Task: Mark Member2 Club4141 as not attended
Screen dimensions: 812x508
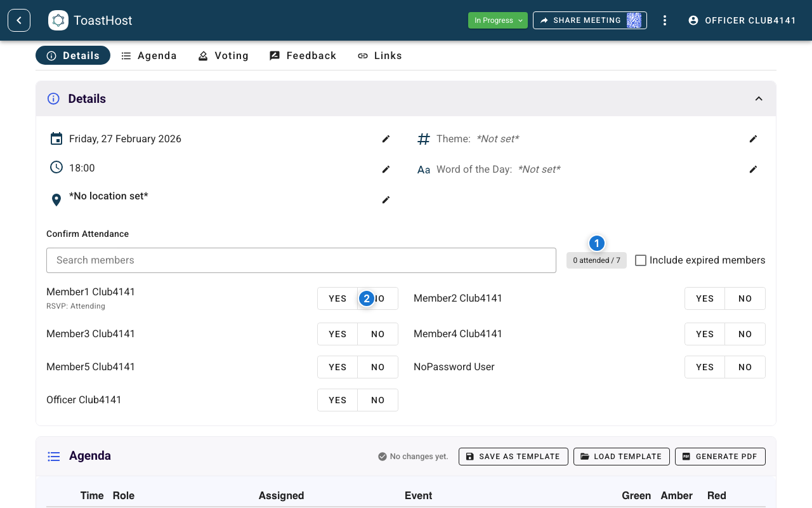Action: click(745, 298)
